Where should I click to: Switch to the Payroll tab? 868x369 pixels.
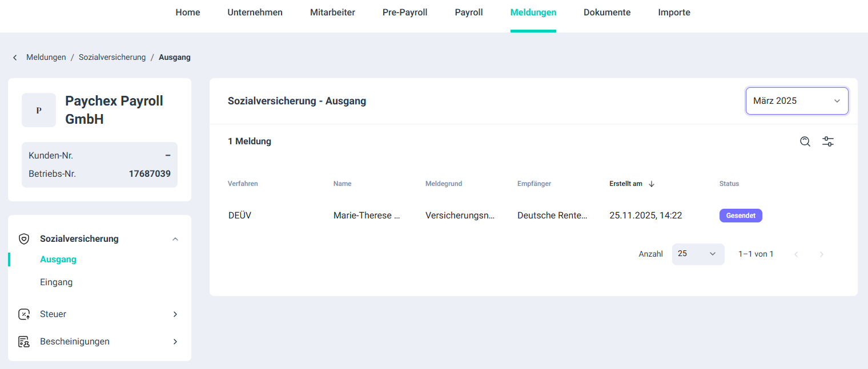[x=469, y=13]
